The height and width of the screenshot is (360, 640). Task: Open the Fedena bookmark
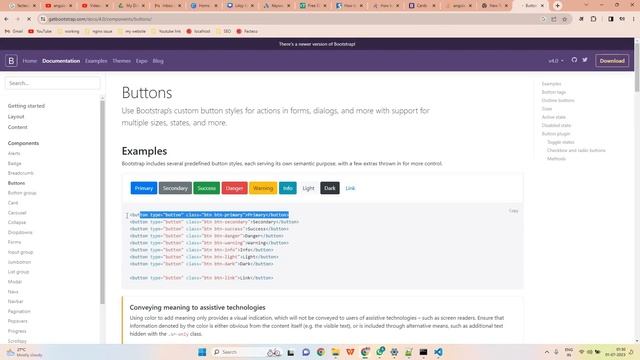point(247,31)
